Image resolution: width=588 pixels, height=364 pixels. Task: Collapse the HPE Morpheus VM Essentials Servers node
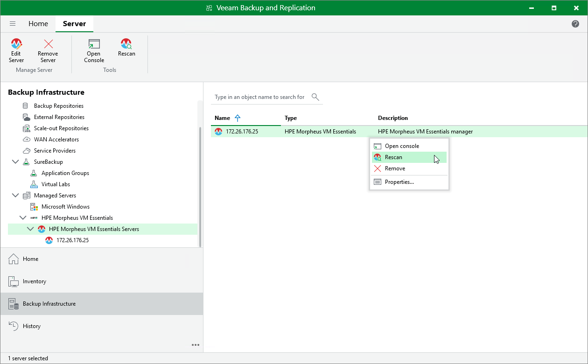[x=30, y=229]
